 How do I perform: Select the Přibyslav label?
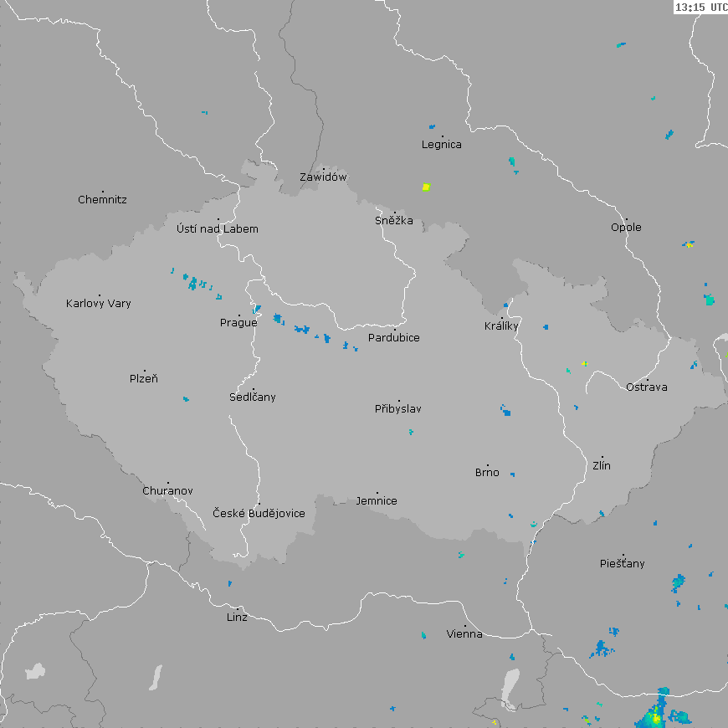pyautogui.click(x=398, y=409)
